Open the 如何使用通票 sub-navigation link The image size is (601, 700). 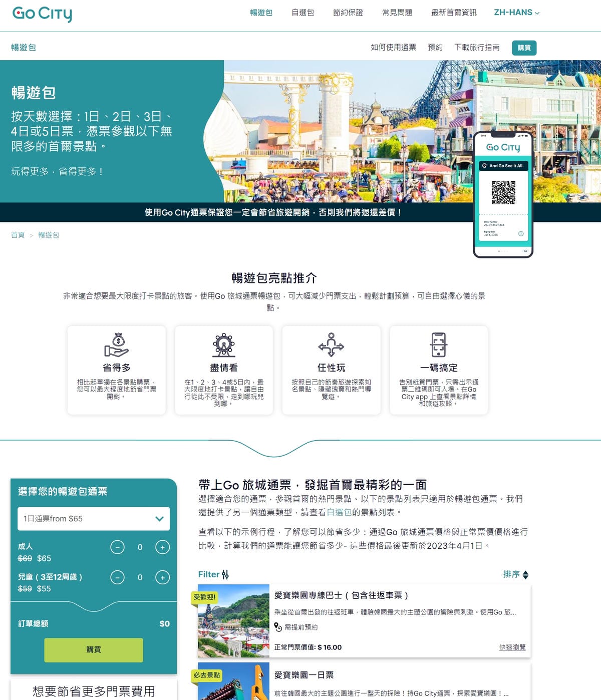(393, 47)
